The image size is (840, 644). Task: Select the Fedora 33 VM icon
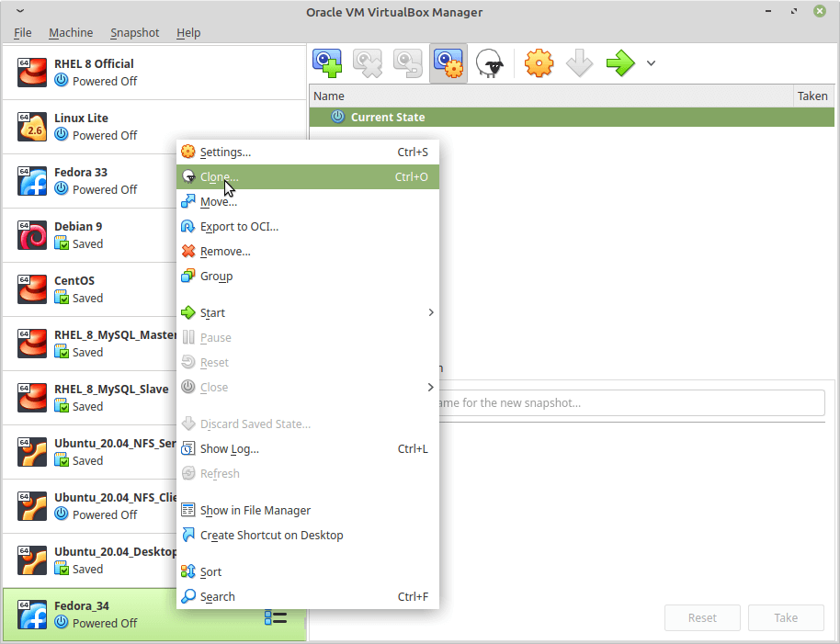click(x=31, y=181)
